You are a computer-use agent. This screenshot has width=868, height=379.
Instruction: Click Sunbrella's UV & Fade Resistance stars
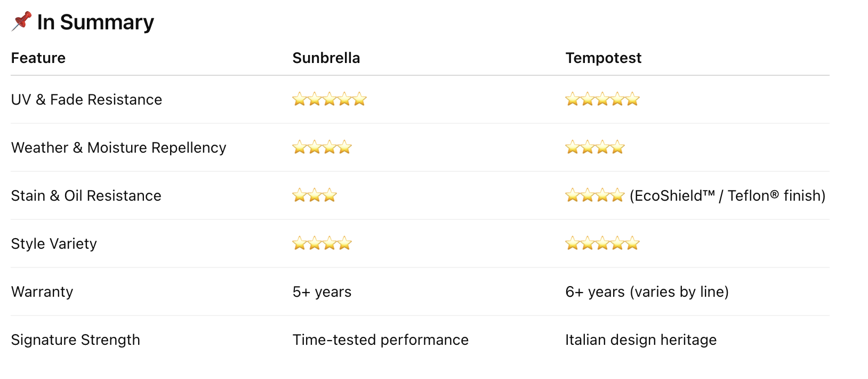(329, 99)
